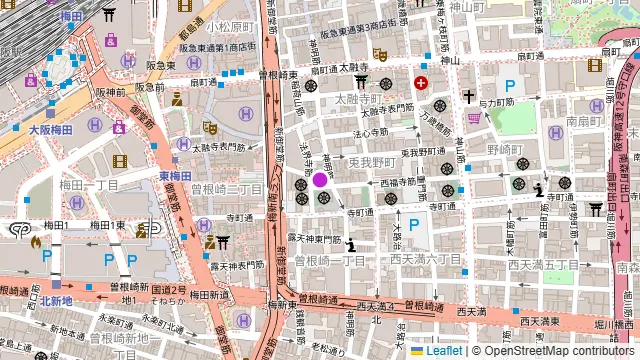The image size is (640, 360).
Task: Click the information icon beside 寺町通 east
Action: 539,190
